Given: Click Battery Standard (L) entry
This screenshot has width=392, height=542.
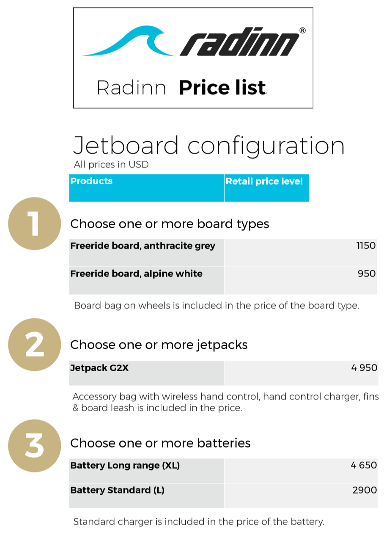Looking at the screenshot, I should pos(117,490).
